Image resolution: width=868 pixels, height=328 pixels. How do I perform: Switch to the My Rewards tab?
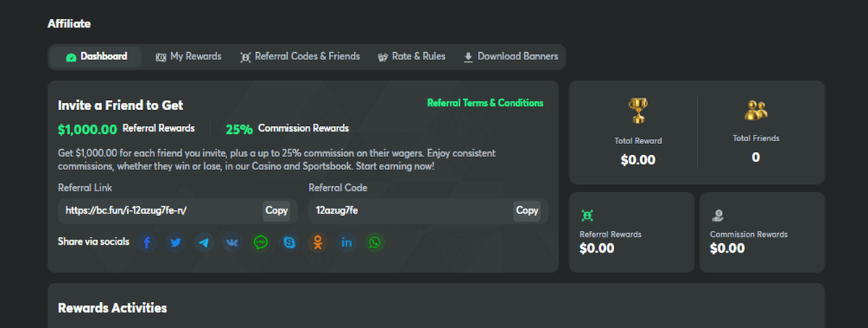point(188,56)
